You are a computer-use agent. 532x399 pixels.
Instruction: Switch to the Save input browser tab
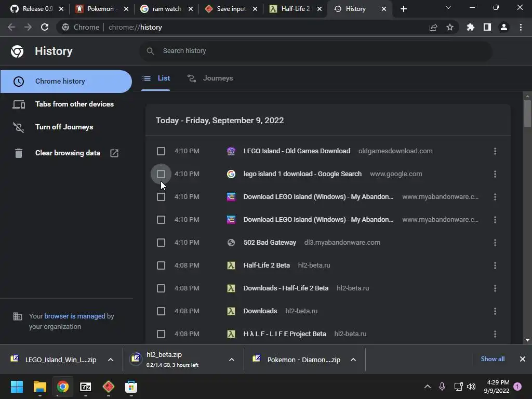[231, 9]
